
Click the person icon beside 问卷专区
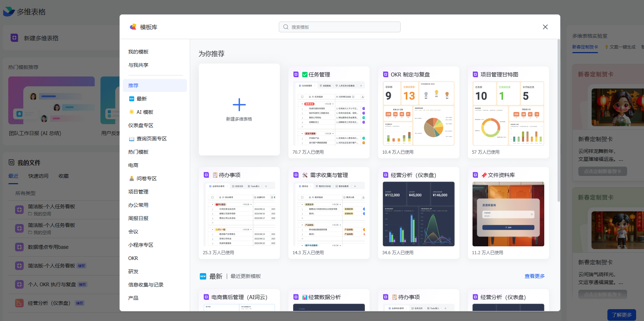[132, 178]
